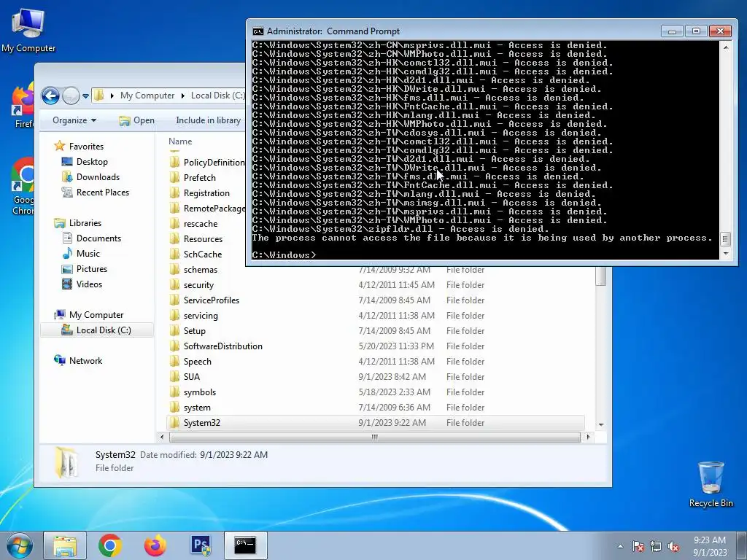Viewport: 747px width, 560px height.
Task: Expand the arrow after My Computer breadcrumb
Action: [182, 96]
